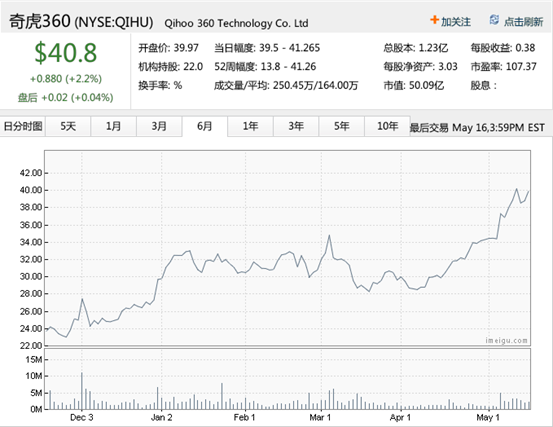Image resolution: width=553 pixels, height=427 pixels.
Task: Click the 点击刷新 refresh link
Action: click(523, 22)
